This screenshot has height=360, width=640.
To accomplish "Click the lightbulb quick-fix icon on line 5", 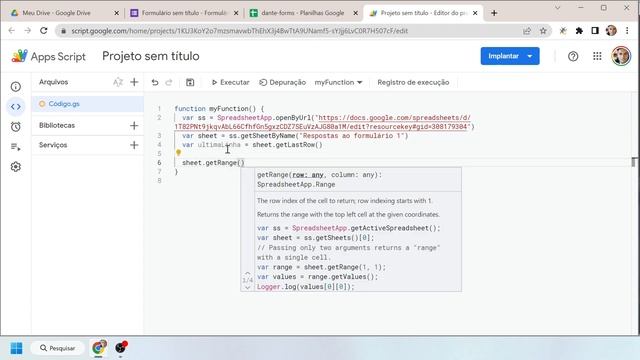I will tap(178, 153).
